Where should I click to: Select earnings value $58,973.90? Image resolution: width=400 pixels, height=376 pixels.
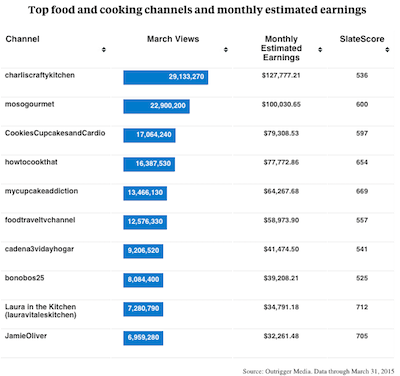tap(281, 220)
